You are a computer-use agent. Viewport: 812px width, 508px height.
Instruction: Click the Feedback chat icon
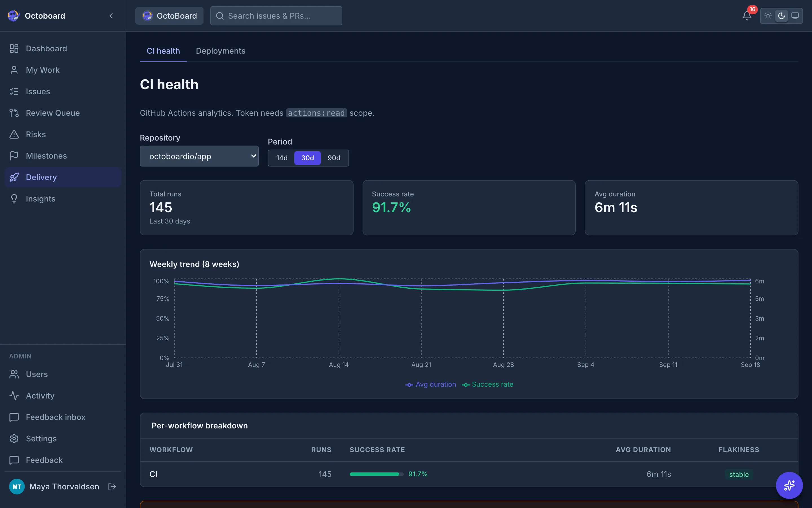click(14, 460)
